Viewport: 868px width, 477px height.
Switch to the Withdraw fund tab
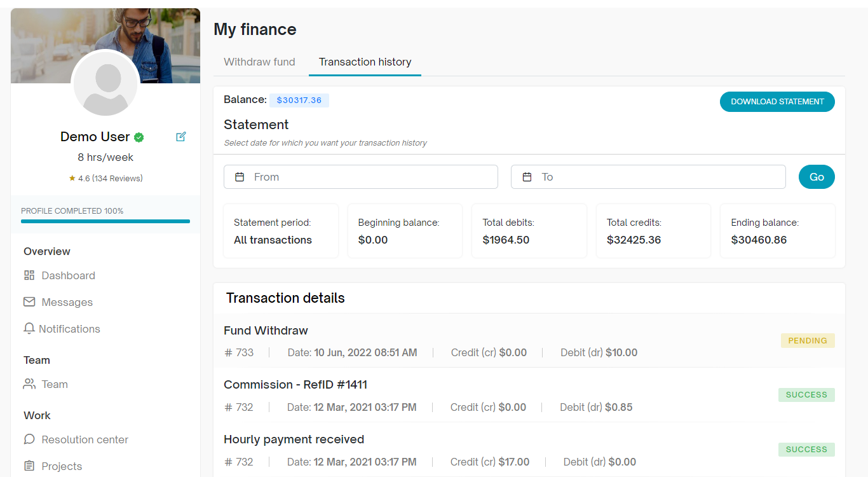259,62
